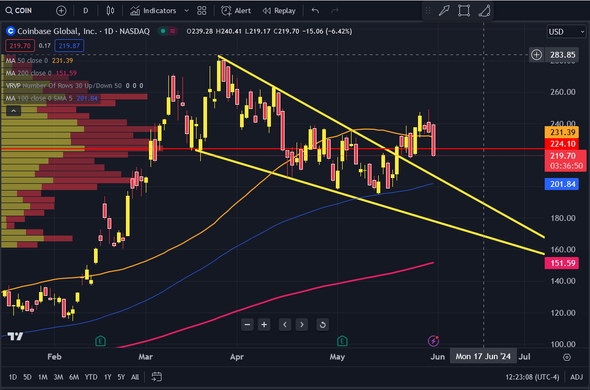The height and width of the screenshot is (390, 590).
Task: Open the candlestick chart type selector
Action: [110, 11]
